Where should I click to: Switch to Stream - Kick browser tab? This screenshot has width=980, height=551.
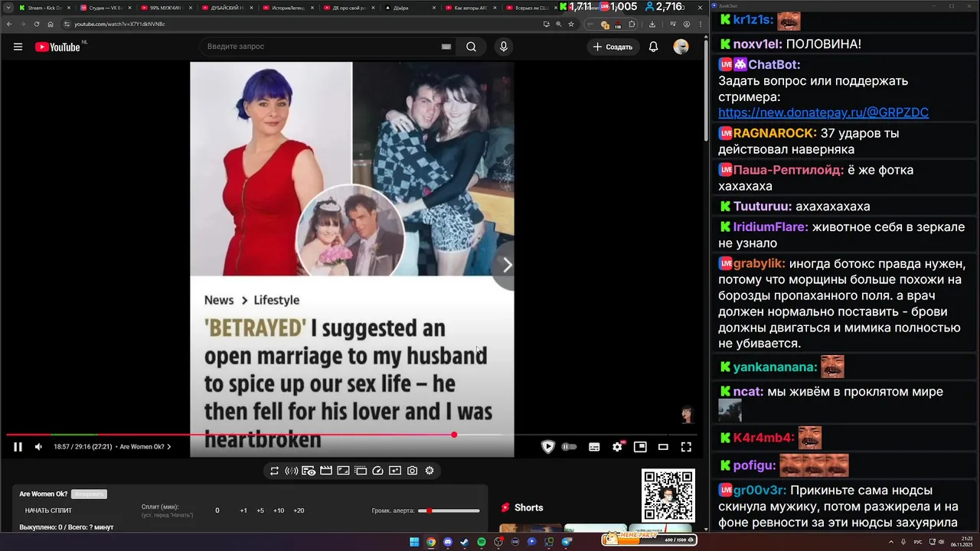(44, 8)
